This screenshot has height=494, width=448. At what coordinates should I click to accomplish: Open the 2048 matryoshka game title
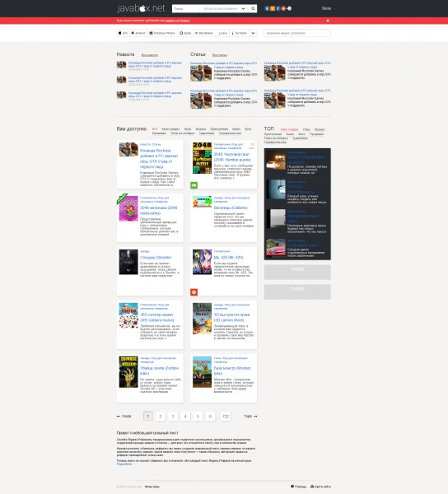159,211
